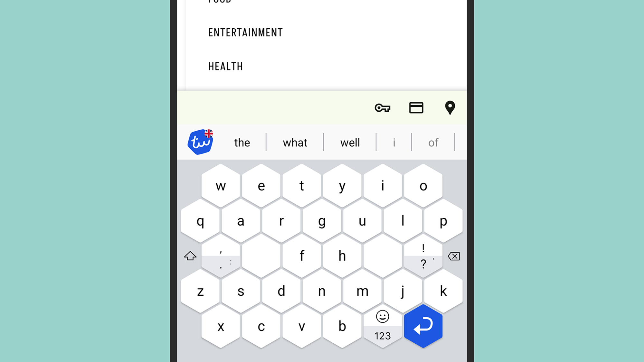The height and width of the screenshot is (362, 644).
Task: Select word suggestion 'i'
Action: click(394, 142)
